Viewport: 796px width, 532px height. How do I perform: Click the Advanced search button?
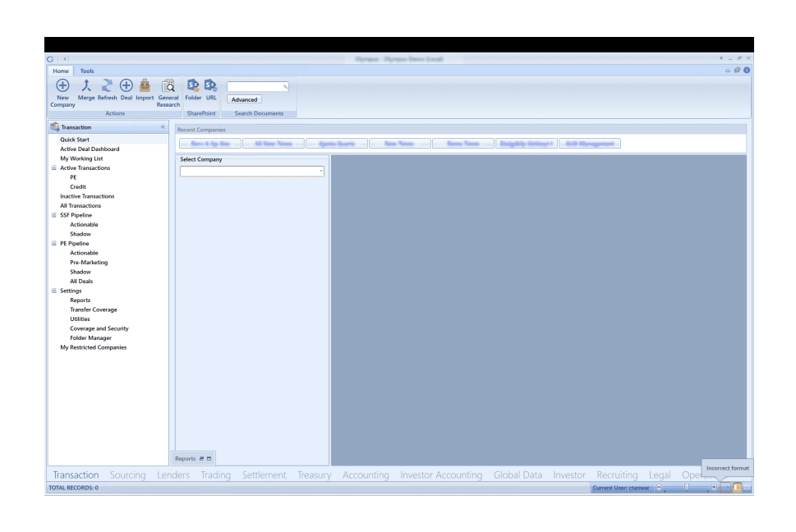[244, 100]
